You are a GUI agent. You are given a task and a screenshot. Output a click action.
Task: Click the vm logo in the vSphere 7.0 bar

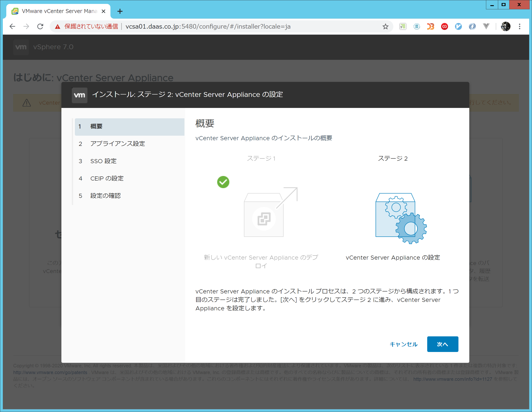21,47
